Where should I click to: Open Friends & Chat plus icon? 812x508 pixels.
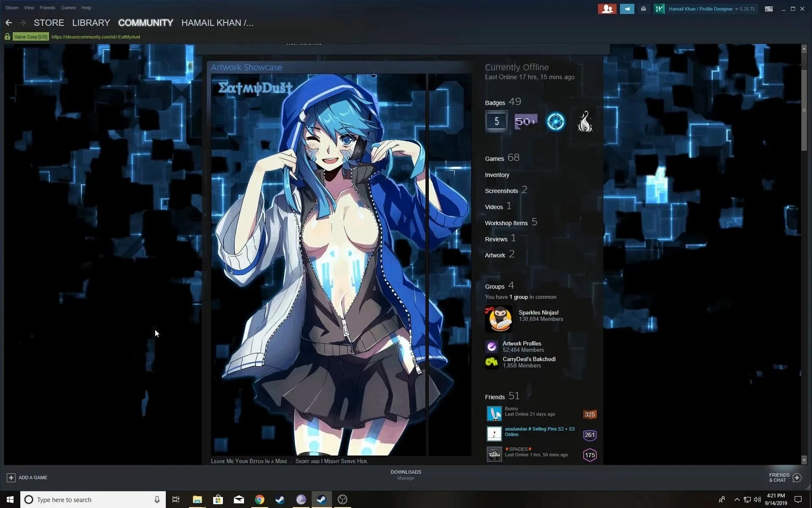797,478
